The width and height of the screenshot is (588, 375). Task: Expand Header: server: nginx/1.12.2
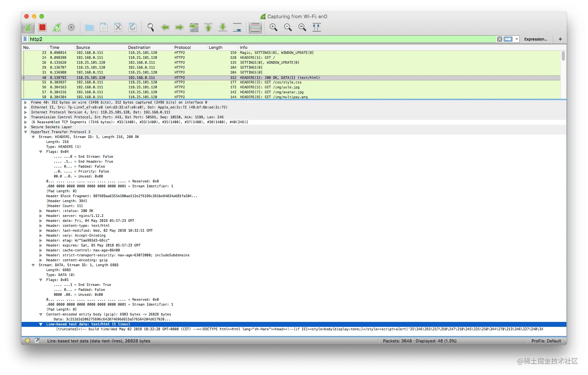(x=41, y=216)
